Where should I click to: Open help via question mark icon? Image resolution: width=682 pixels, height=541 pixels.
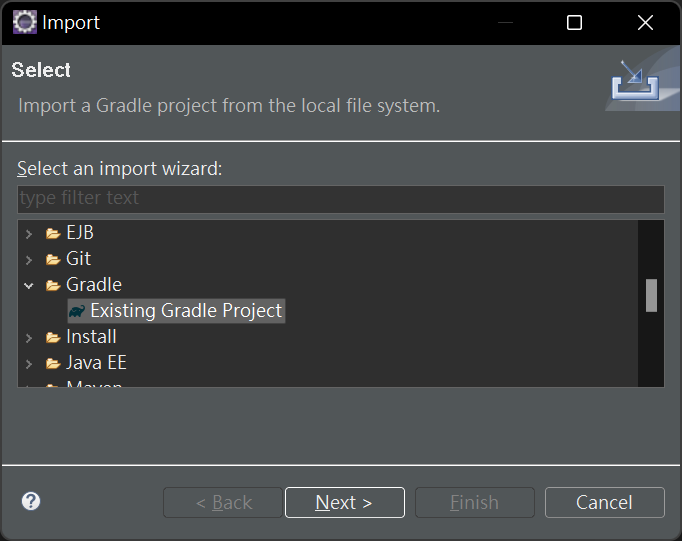pos(31,501)
